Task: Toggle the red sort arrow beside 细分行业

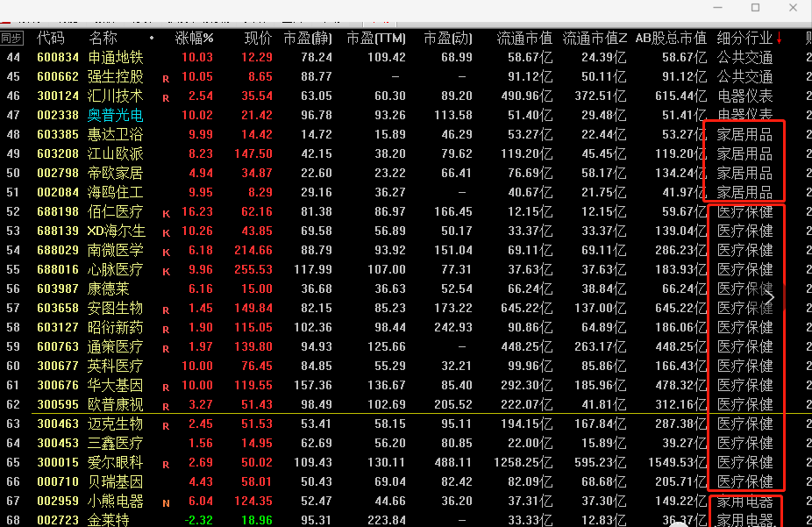Action: (x=779, y=38)
